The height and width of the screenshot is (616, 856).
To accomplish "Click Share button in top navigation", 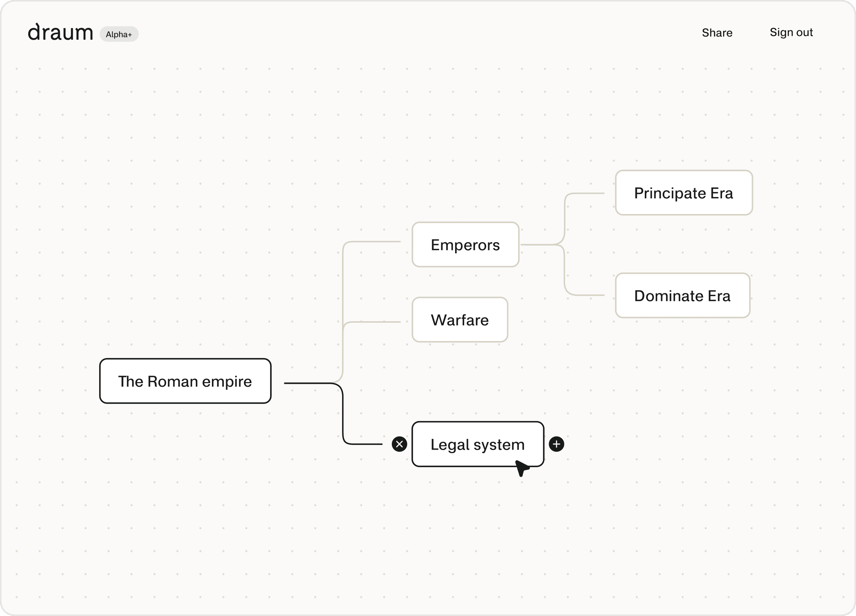I will point(717,32).
